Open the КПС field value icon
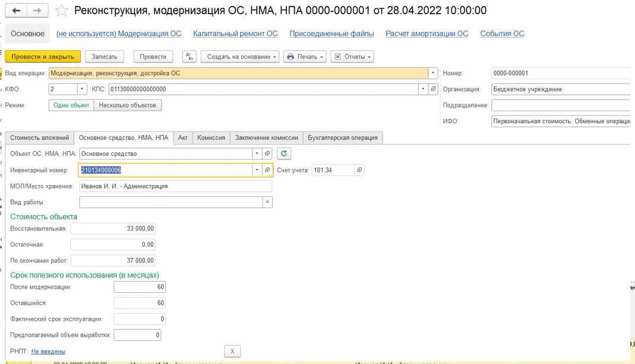Screen dimensions: 635x364 [x=433, y=89]
